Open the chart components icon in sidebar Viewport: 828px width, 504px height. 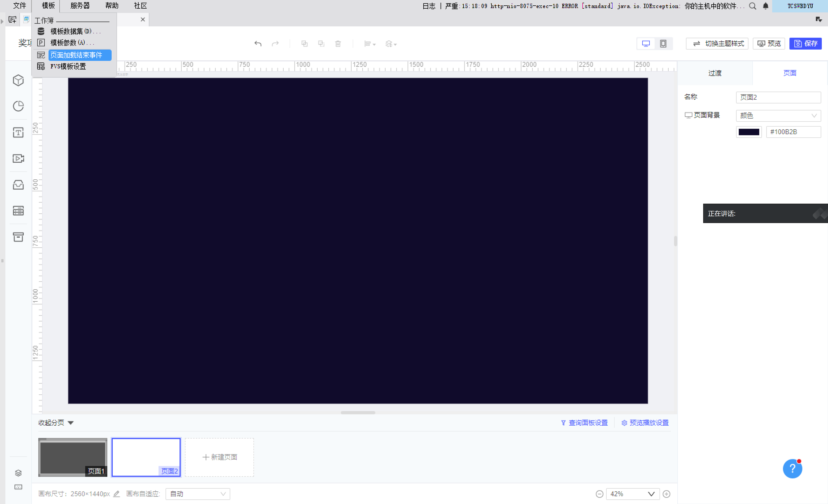click(x=18, y=106)
